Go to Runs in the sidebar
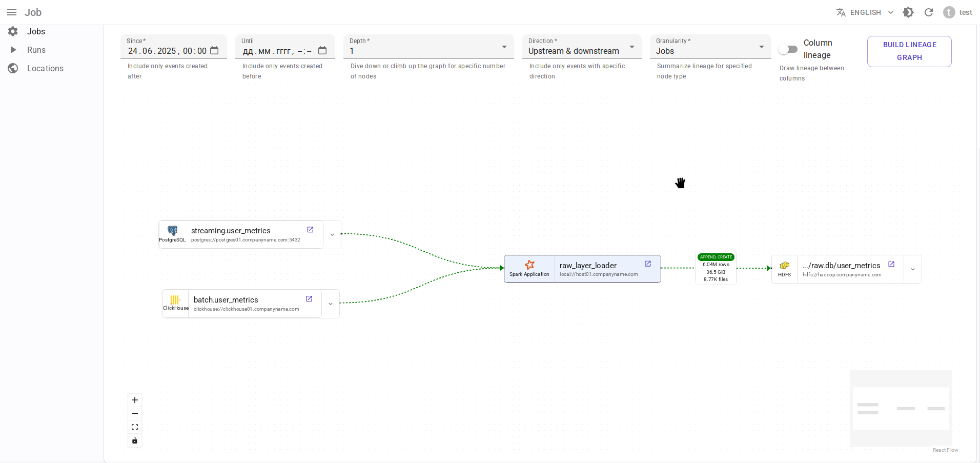Image resolution: width=980 pixels, height=463 pixels. pyautogui.click(x=36, y=50)
